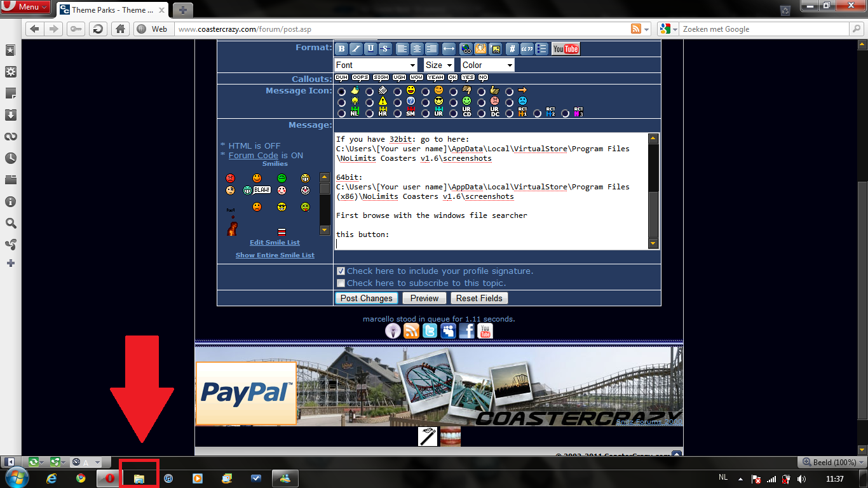Image resolution: width=868 pixels, height=488 pixels.
Task: Click the smilies list scrollbar down arrow
Action: point(325,230)
